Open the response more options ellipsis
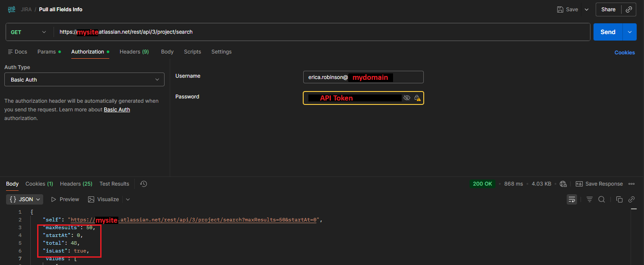Image resolution: width=644 pixels, height=265 pixels. pyautogui.click(x=631, y=184)
